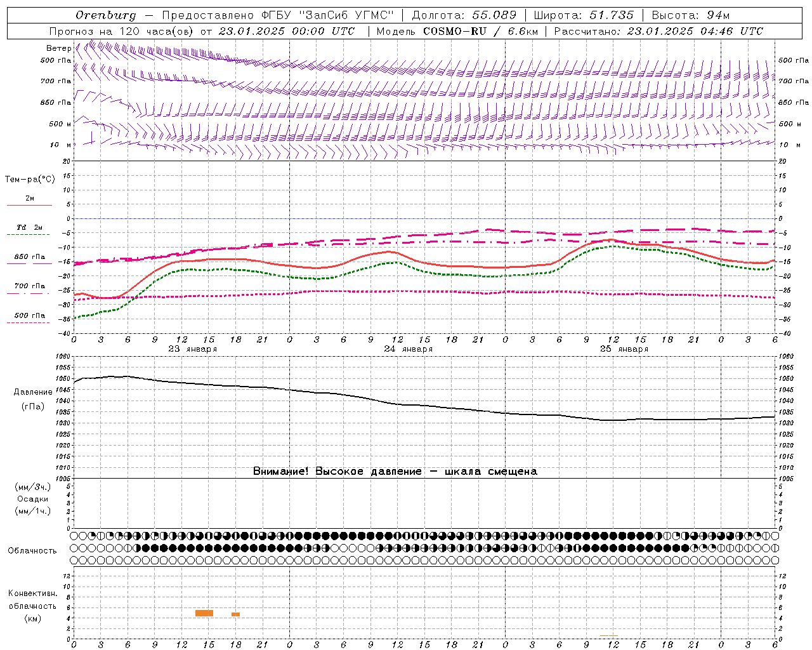The width and height of the screenshot is (812, 650).
Task: Click the 2м temperature legend entry
Action: click(30, 199)
